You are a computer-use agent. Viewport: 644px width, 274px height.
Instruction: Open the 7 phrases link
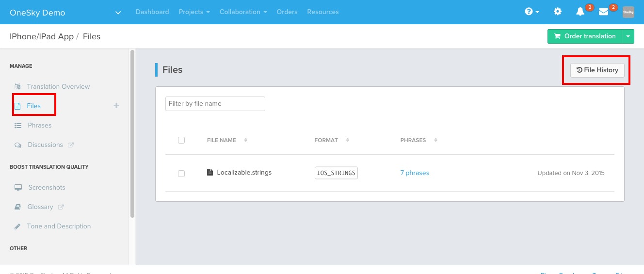click(x=415, y=173)
